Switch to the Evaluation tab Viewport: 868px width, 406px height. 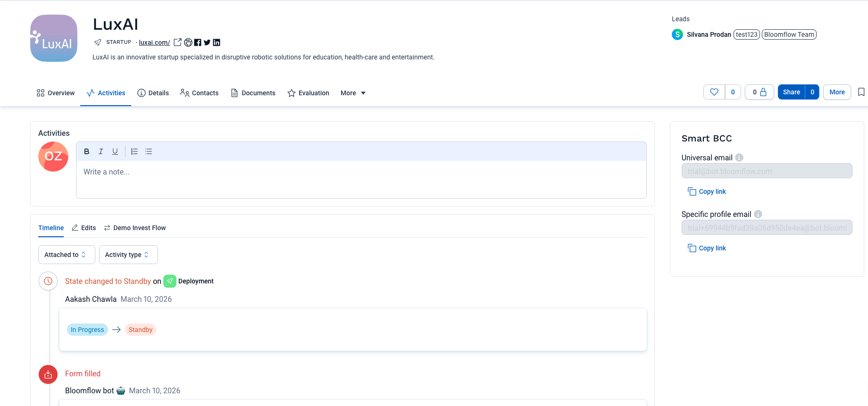(x=308, y=93)
